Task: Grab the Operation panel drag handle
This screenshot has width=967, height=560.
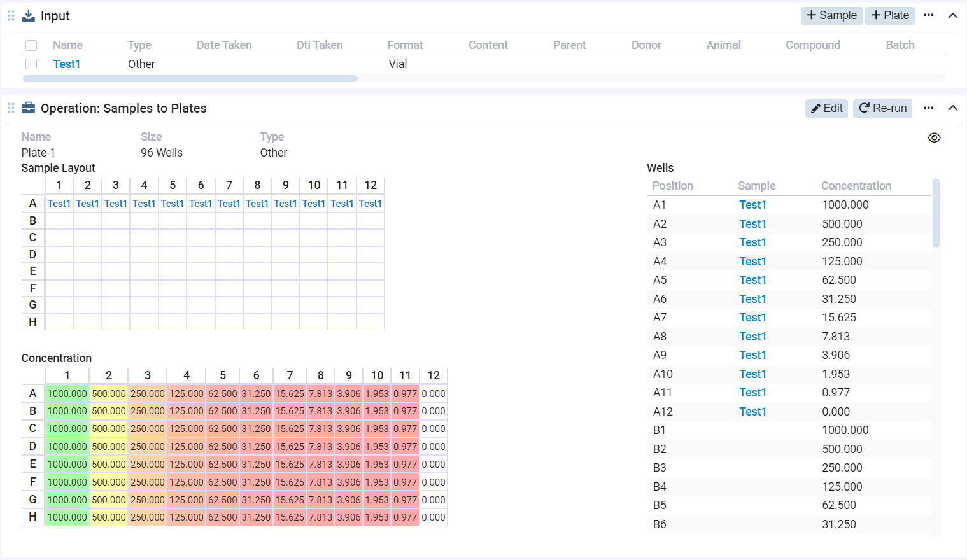Action: click(11, 108)
